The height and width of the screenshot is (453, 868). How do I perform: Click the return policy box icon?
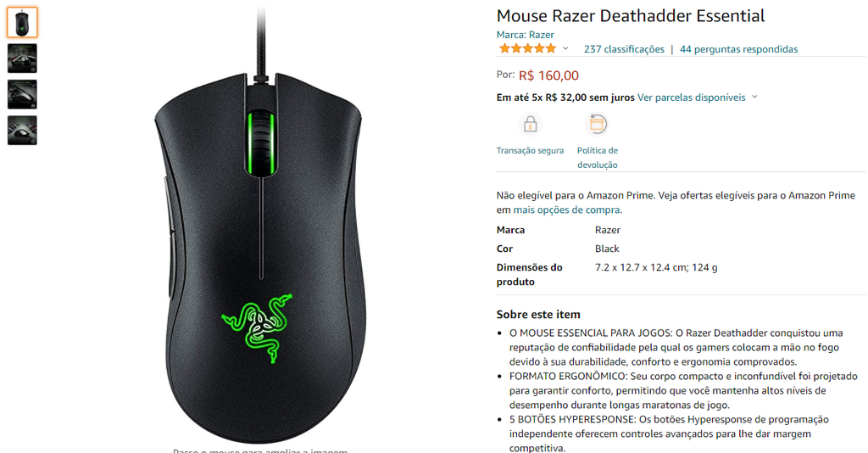pyautogui.click(x=597, y=124)
